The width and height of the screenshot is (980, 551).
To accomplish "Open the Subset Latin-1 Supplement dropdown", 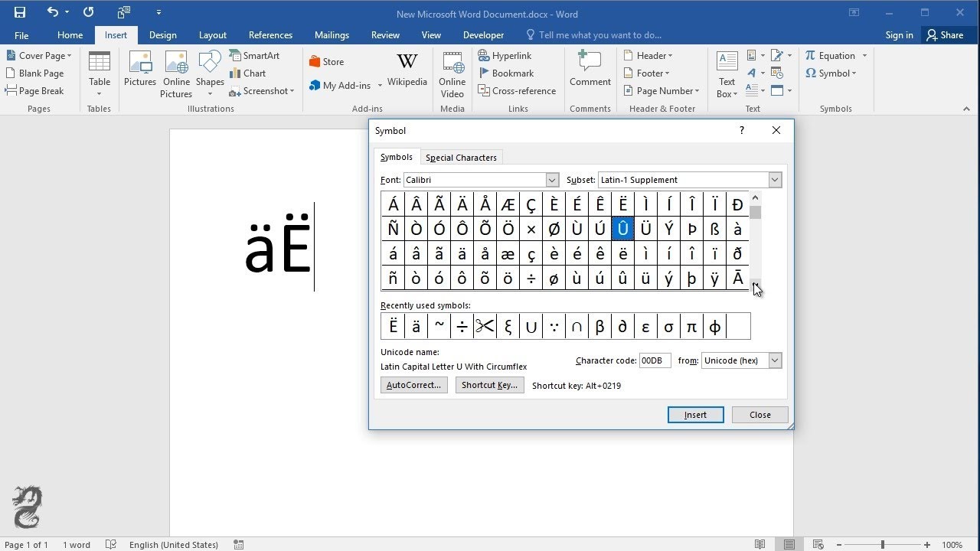I will (x=775, y=180).
